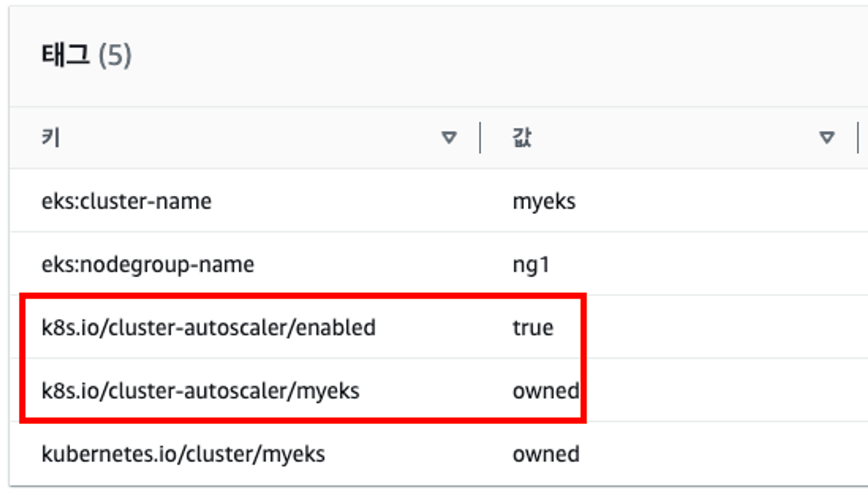This screenshot has height=498, width=868.
Task: Click the tag count (5) label
Action: pos(115,55)
